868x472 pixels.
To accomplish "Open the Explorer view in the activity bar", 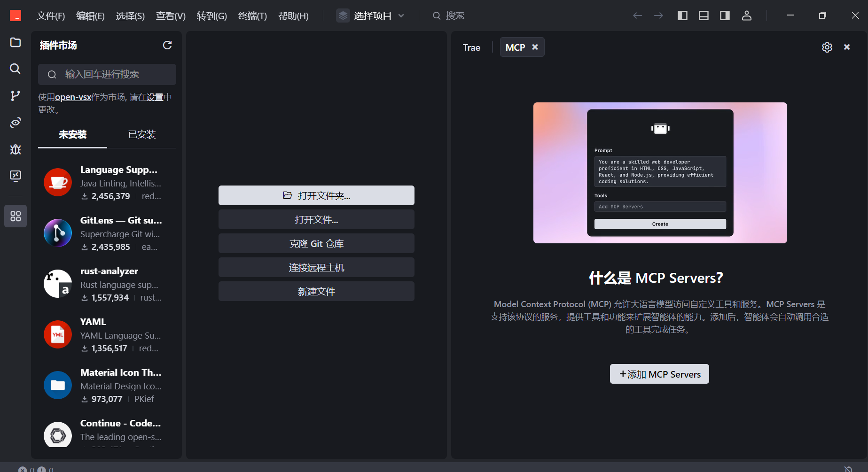I will (15, 42).
